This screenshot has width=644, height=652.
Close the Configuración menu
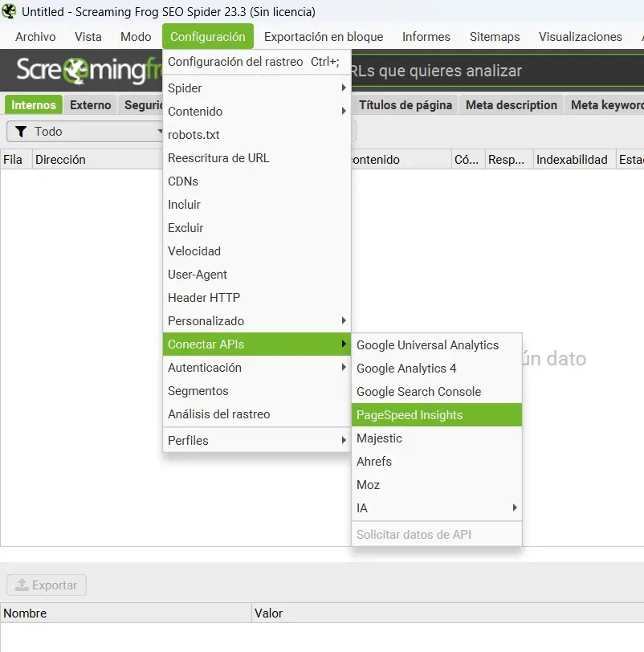(207, 37)
